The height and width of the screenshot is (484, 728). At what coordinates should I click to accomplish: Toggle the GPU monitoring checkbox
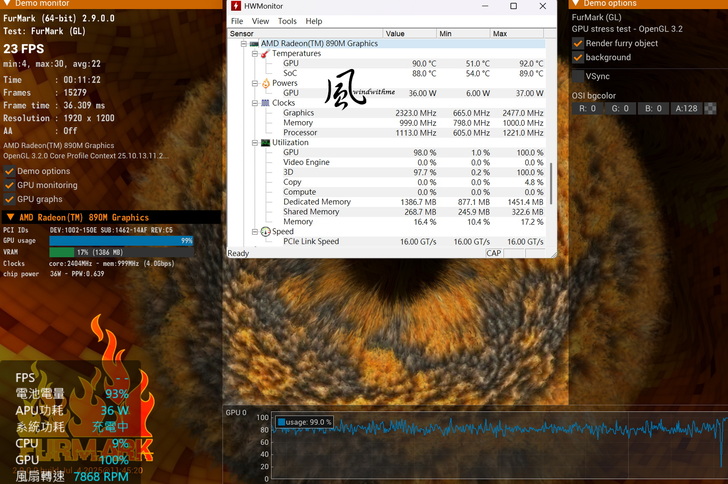(x=9, y=185)
